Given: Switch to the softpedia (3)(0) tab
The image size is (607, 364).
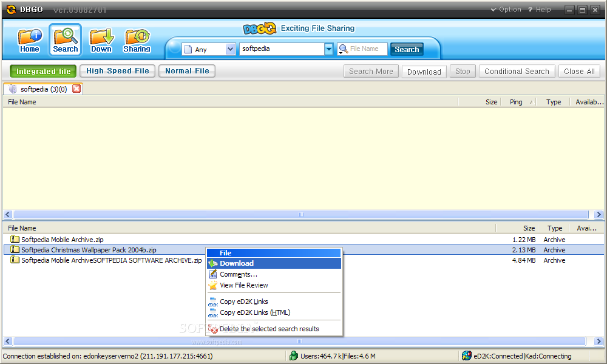Looking at the screenshot, I should [x=43, y=89].
